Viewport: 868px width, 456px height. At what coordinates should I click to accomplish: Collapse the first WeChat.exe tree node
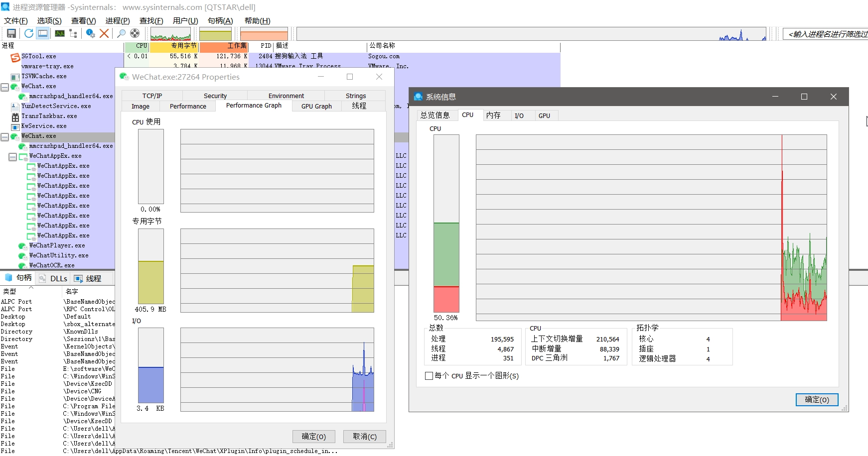tap(4, 87)
